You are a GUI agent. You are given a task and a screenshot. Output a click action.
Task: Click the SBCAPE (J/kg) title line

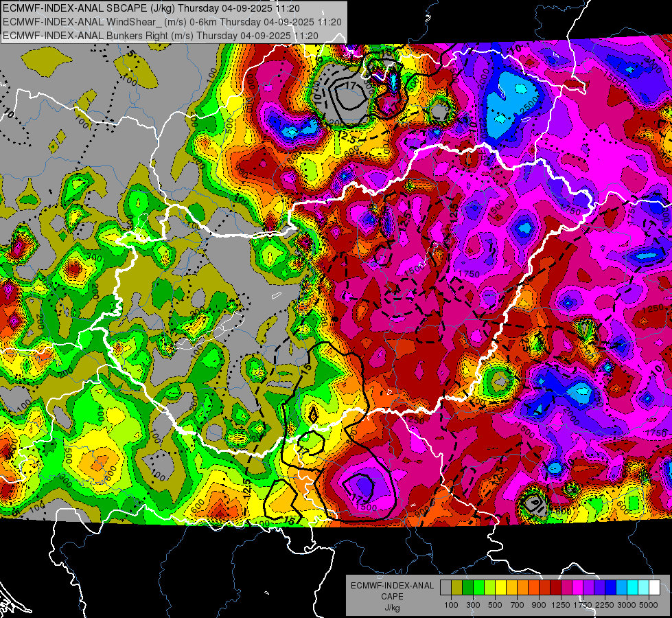[151, 8]
